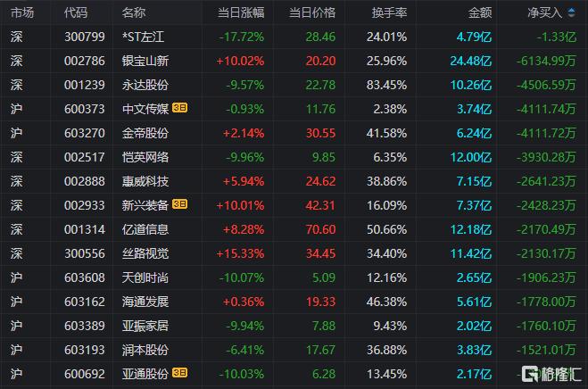Open the 银宝山新 stock row
The width and height of the screenshot is (588, 389).
pyautogui.click(x=294, y=61)
